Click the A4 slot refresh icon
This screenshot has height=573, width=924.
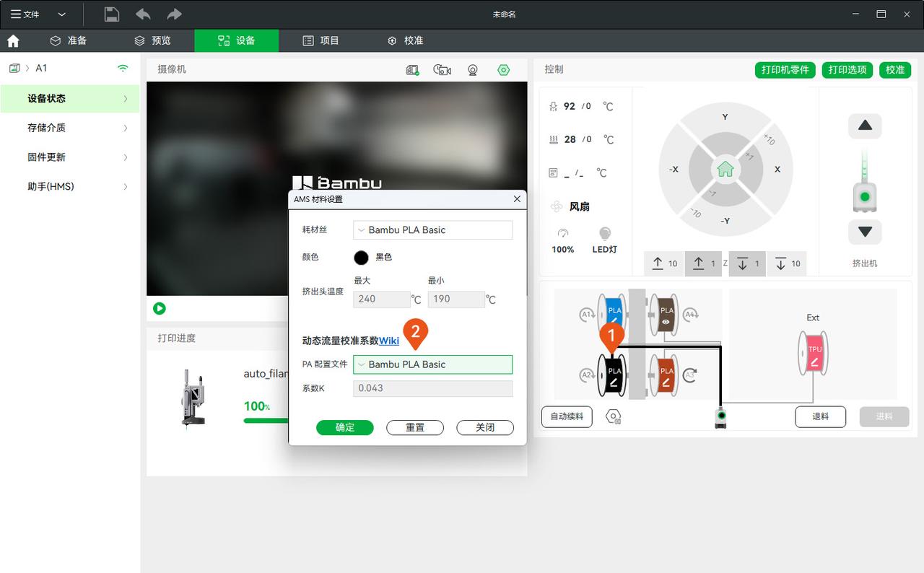point(691,314)
